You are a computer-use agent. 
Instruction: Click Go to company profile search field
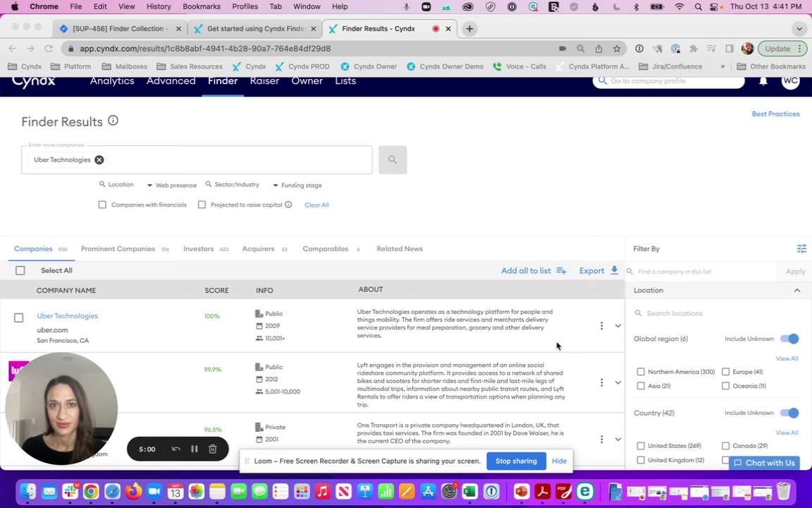[668, 81]
